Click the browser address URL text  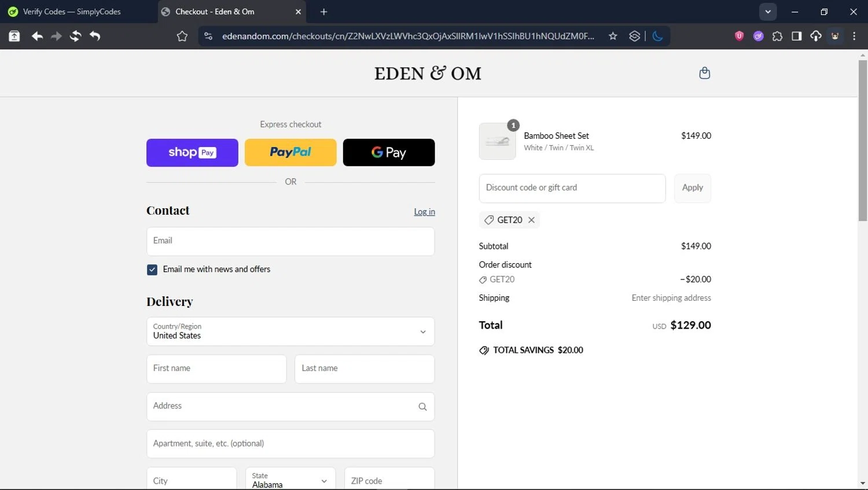coord(408,36)
